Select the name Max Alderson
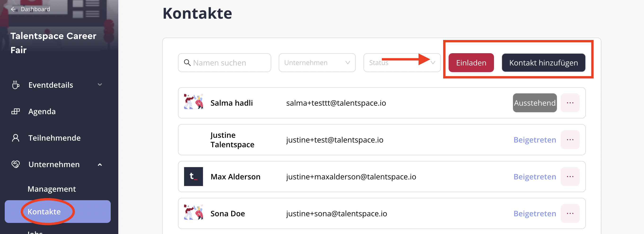The height and width of the screenshot is (234, 644). (235, 177)
